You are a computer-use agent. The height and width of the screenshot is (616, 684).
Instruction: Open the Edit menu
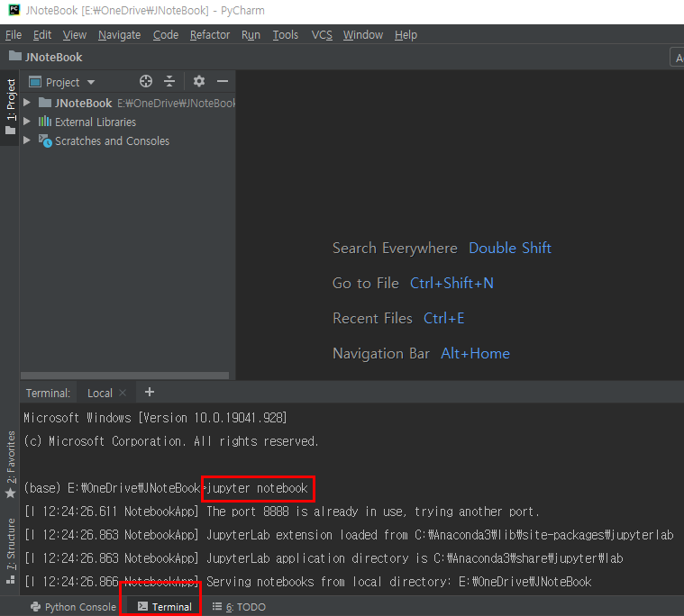point(42,35)
